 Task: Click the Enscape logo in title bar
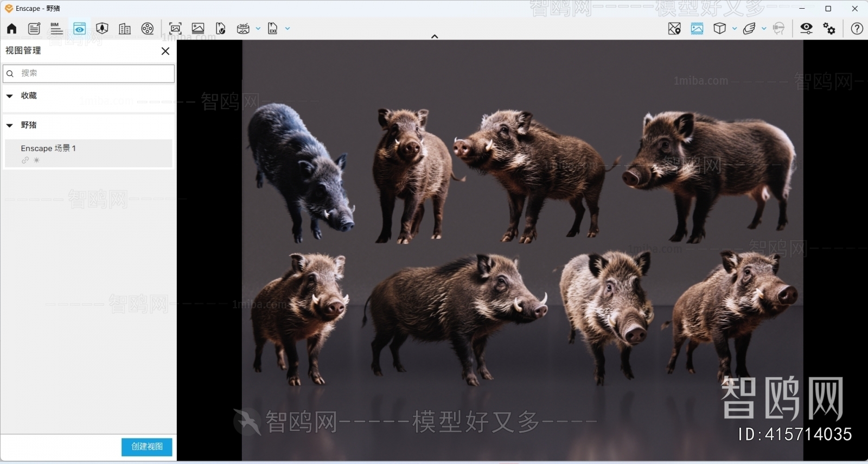click(x=9, y=8)
